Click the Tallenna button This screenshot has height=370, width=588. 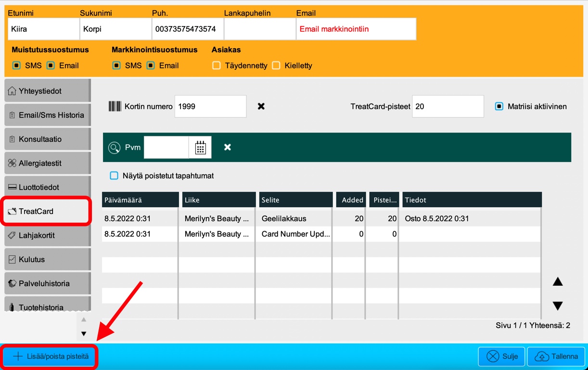[x=556, y=357]
